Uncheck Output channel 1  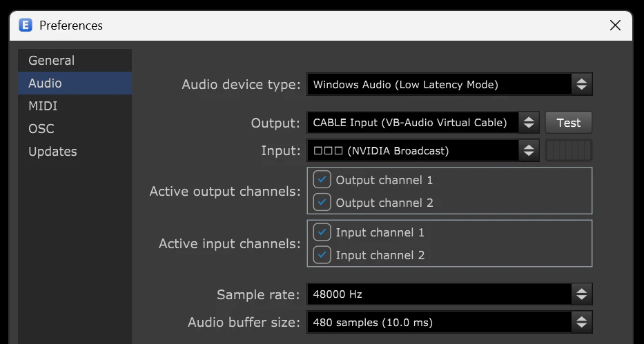[x=322, y=180]
